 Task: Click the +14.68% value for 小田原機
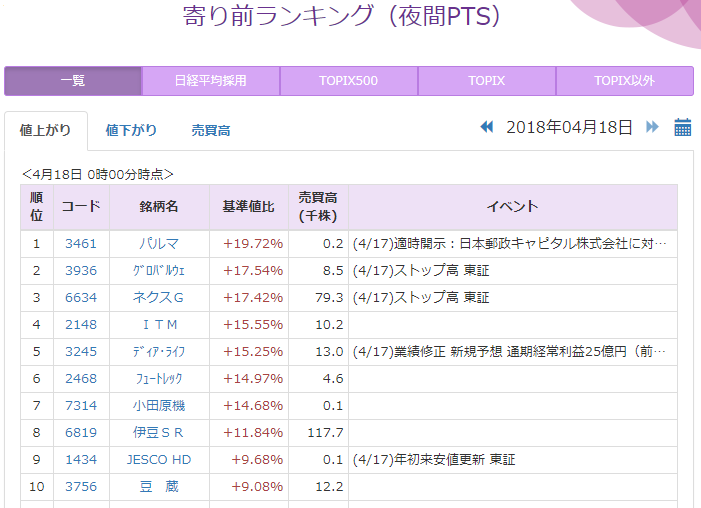point(253,406)
